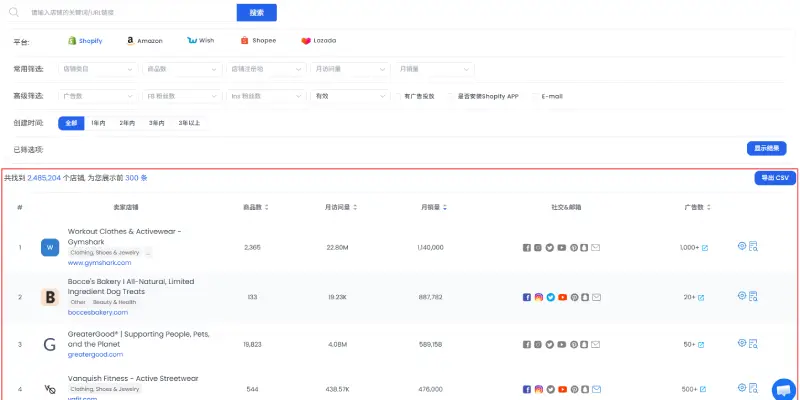Click the 导出 CSV button

click(x=775, y=178)
